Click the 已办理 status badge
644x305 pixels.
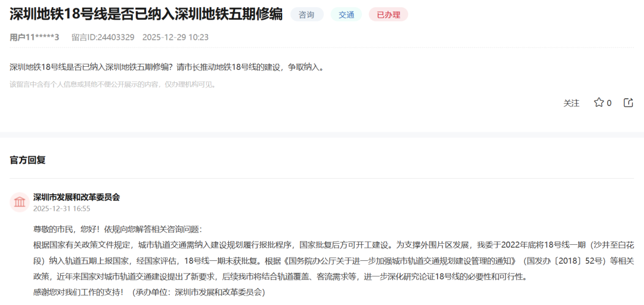click(x=388, y=15)
